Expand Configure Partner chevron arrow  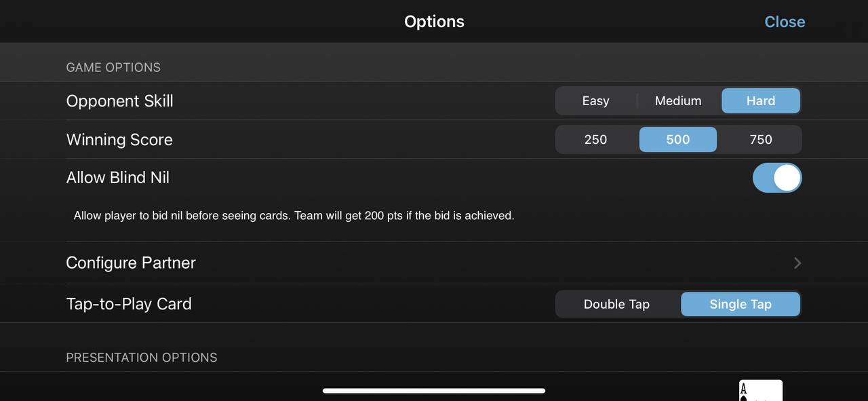tap(797, 263)
